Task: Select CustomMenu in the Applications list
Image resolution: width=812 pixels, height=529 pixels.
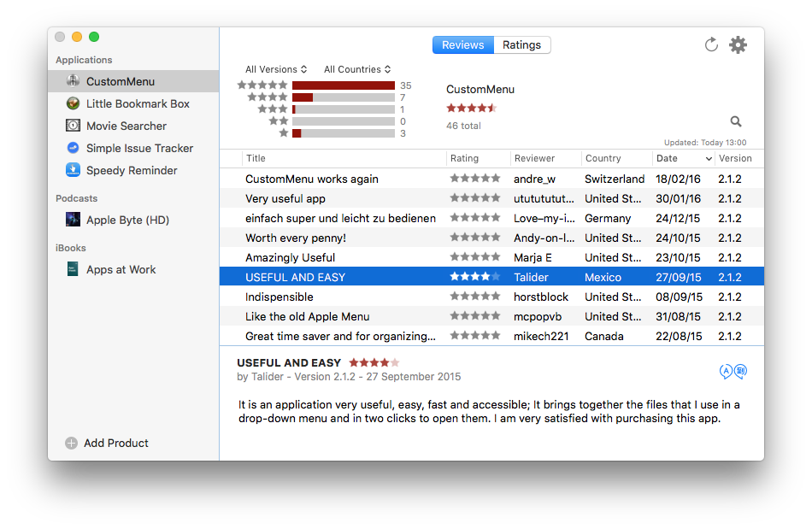Action: (133, 81)
